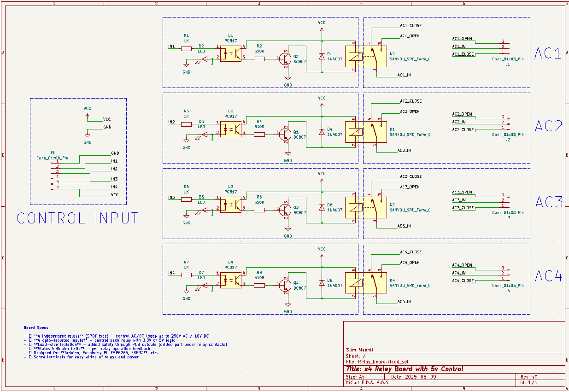
Task: Click the U2 PC817 optocoupler symbol
Action: 230,129
